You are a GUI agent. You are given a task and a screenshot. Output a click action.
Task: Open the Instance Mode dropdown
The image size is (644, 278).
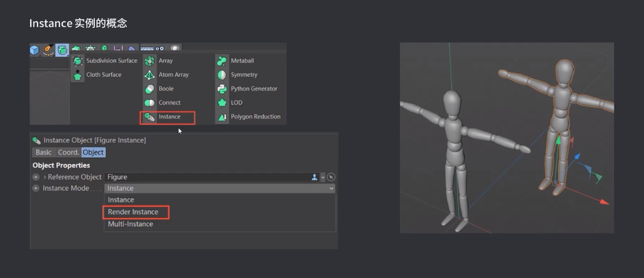point(220,188)
